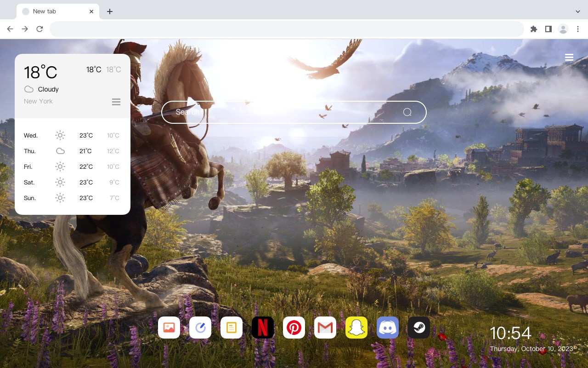Click Thursday's low of 12°C
588x368 pixels.
(113, 151)
